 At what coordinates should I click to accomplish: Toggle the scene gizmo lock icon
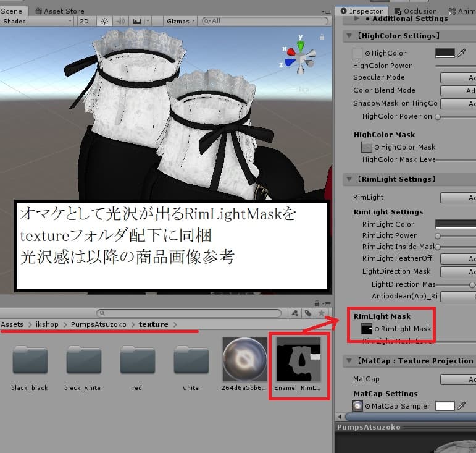322,37
